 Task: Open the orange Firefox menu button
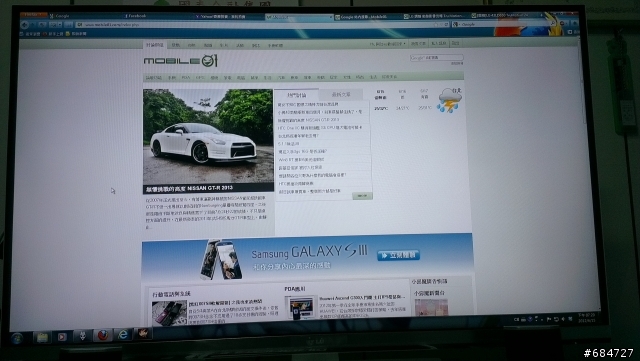pyautogui.click(x=34, y=15)
